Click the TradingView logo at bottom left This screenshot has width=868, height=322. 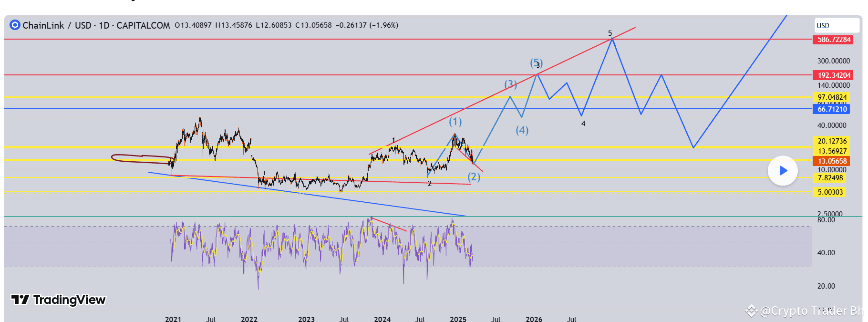pos(58,300)
